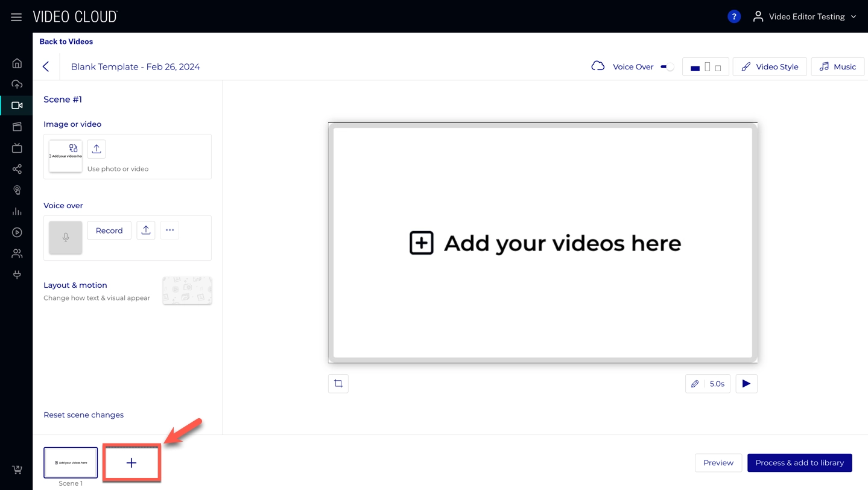Screen dimensions: 868x490
Task: Open the Home icon in sidebar
Action: [x=17, y=63]
